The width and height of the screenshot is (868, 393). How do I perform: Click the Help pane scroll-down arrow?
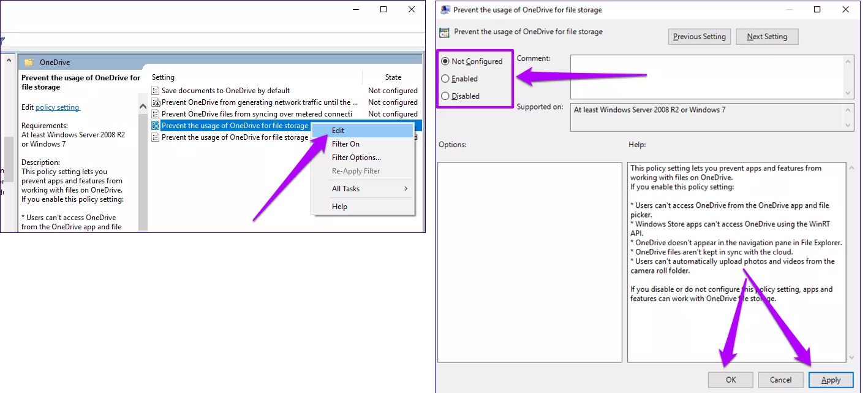coord(851,357)
